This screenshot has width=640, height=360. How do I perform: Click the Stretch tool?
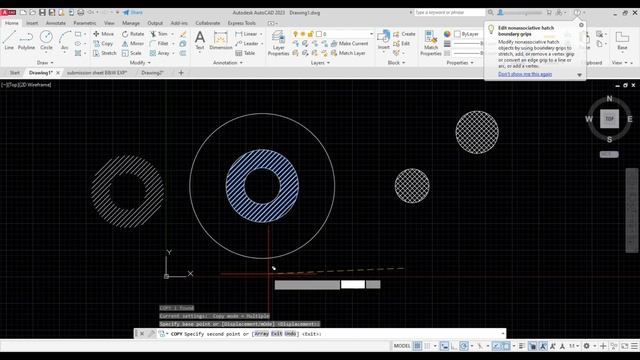(x=104, y=53)
